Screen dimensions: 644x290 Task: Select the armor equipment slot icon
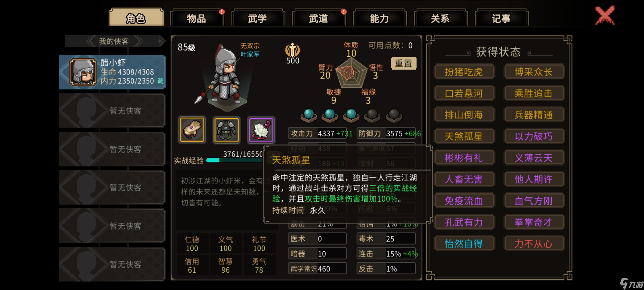point(226,130)
